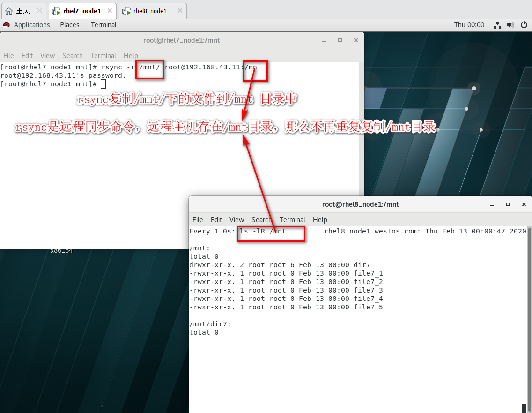Click the rhel8_node1 terminal title bar
The image size is (532, 413).
point(360,204)
